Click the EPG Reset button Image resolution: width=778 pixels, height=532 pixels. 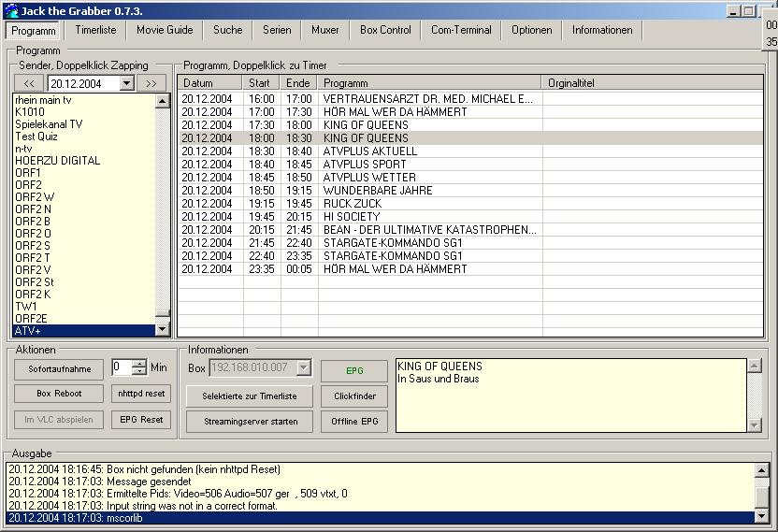(141, 420)
